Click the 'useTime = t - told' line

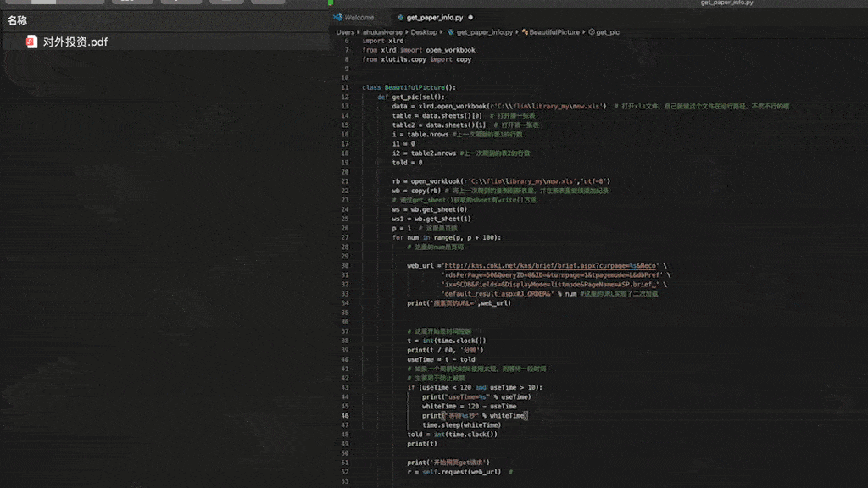coord(441,359)
